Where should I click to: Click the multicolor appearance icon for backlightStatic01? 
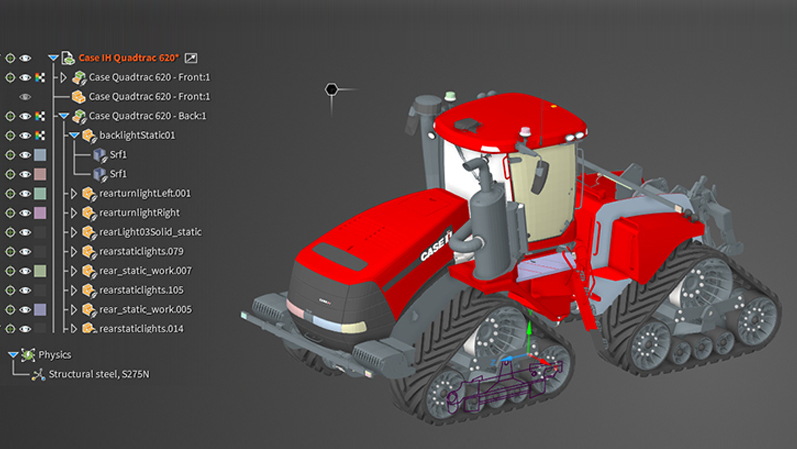(x=40, y=135)
